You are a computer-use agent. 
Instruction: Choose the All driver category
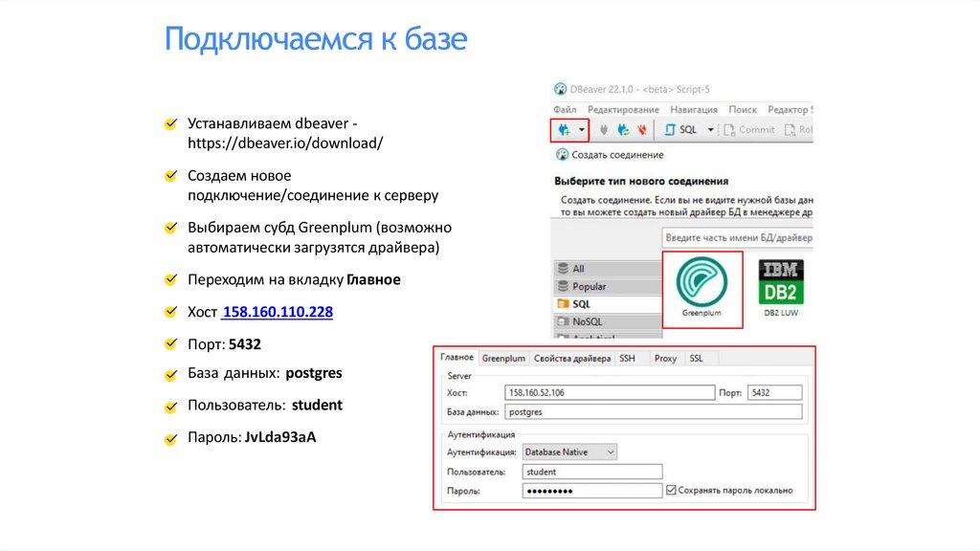(x=578, y=269)
